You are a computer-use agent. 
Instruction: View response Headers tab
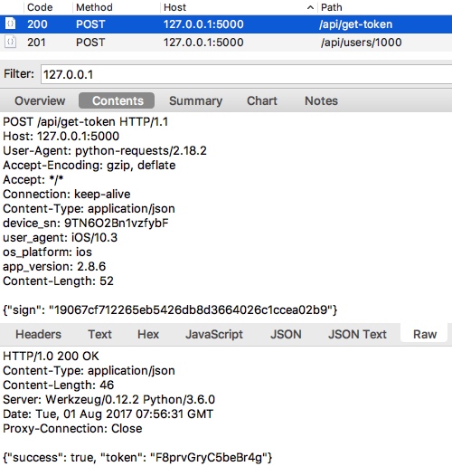(38, 334)
